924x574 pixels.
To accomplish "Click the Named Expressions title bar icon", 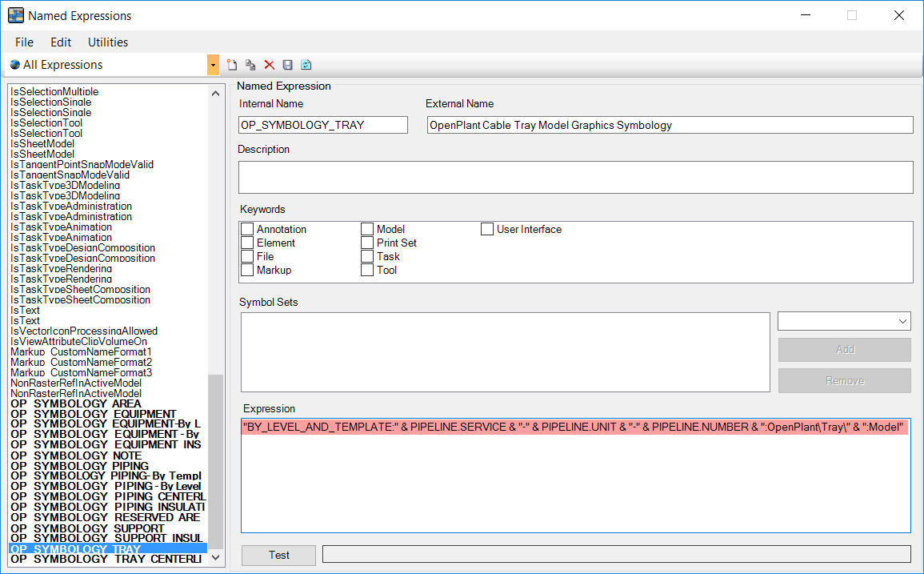I will [x=16, y=15].
